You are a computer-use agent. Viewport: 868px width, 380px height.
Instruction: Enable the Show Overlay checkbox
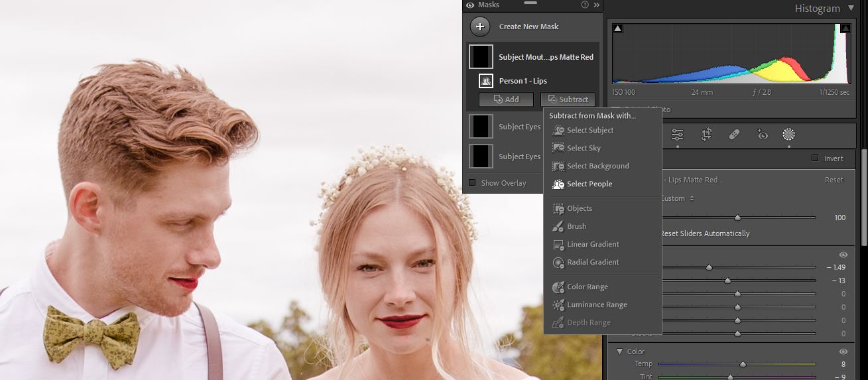(472, 183)
